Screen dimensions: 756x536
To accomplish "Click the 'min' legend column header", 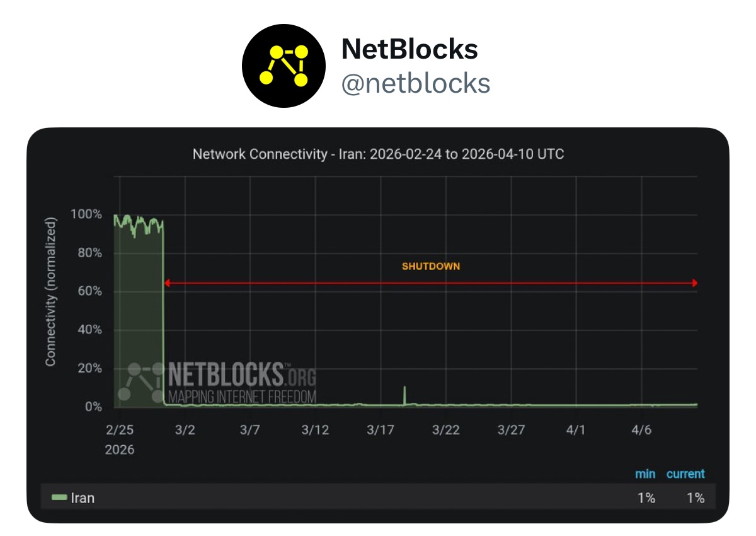I will click(x=645, y=474).
